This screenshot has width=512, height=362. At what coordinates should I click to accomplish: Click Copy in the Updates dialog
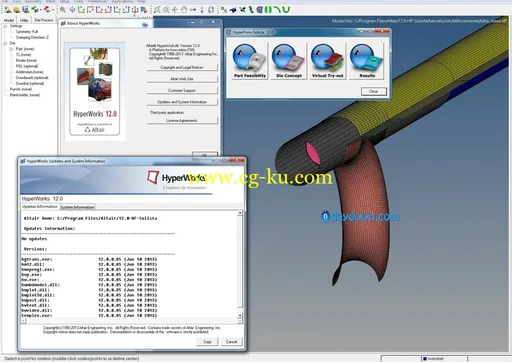207,342
